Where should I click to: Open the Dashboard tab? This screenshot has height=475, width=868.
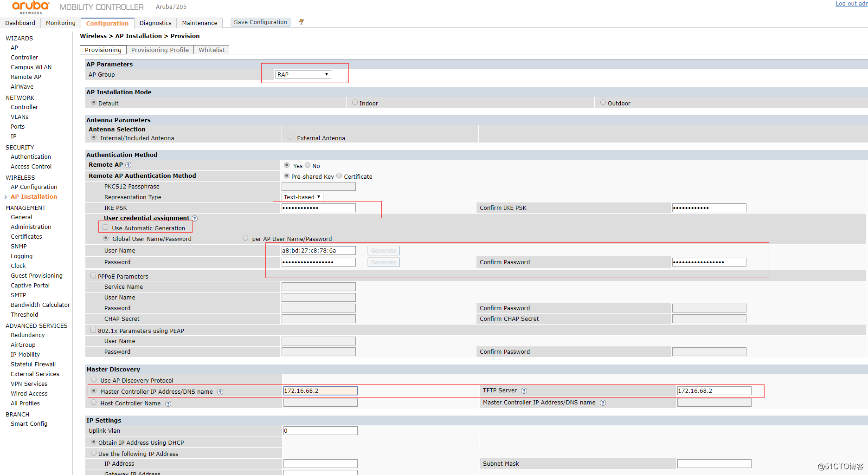tap(20, 23)
